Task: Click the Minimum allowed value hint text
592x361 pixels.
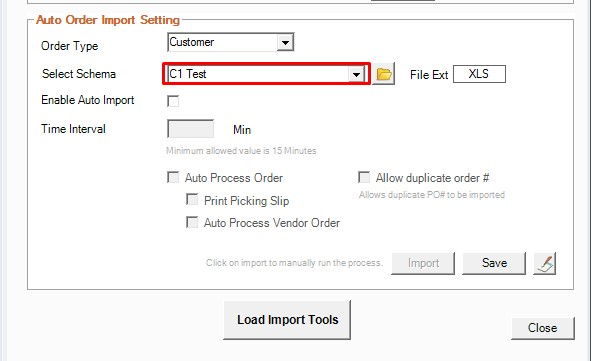Action: click(241, 151)
